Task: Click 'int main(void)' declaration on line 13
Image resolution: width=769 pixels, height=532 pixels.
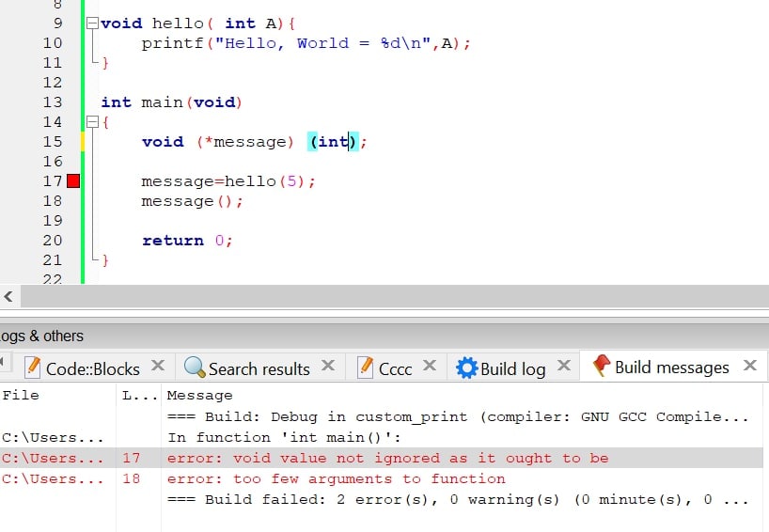Action: coord(172,102)
